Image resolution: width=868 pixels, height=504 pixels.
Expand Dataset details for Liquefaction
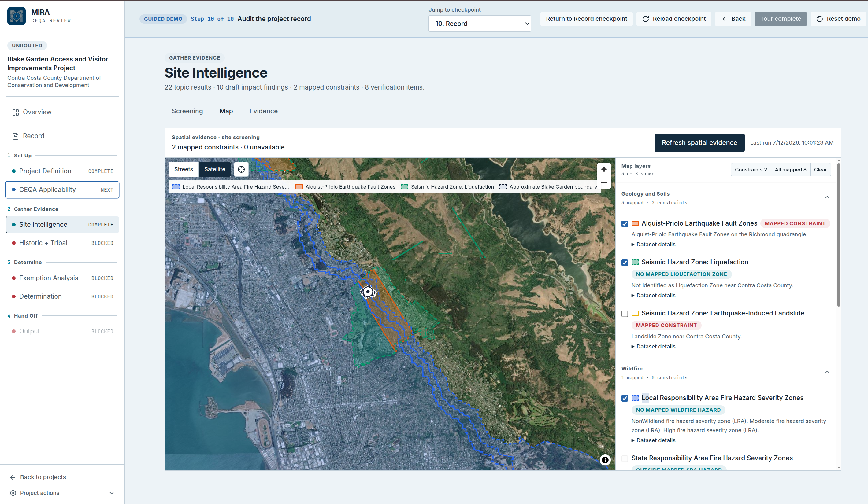(x=653, y=295)
